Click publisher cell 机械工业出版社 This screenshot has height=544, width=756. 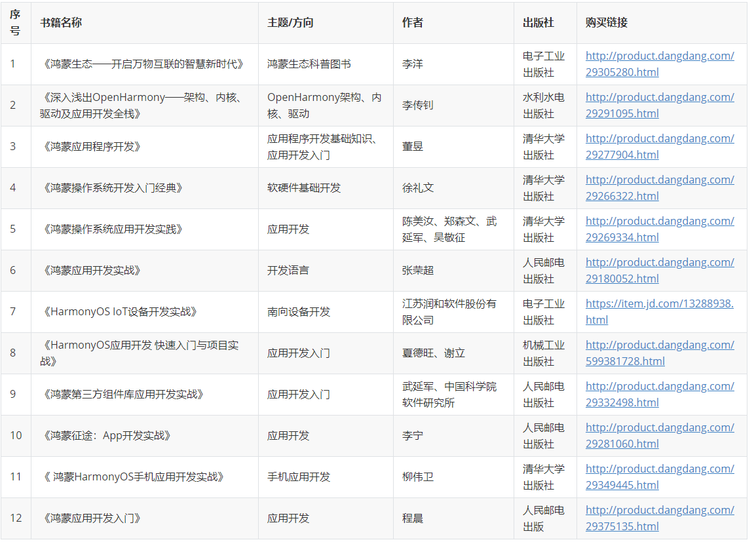[544, 353]
